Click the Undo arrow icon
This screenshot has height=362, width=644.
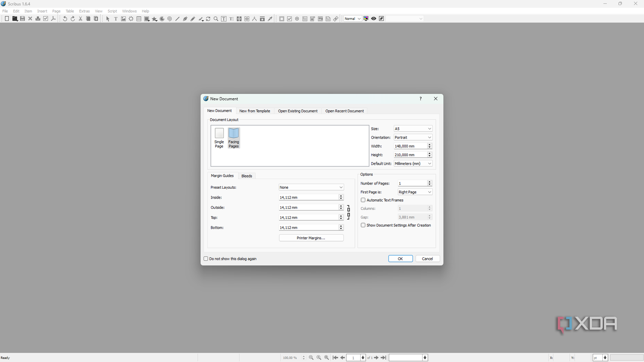(x=65, y=19)
